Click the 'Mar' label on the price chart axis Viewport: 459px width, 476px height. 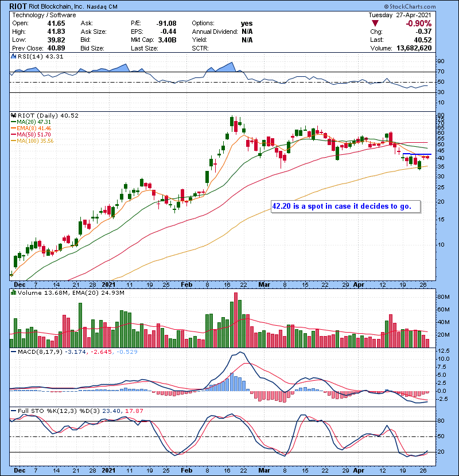264,285
